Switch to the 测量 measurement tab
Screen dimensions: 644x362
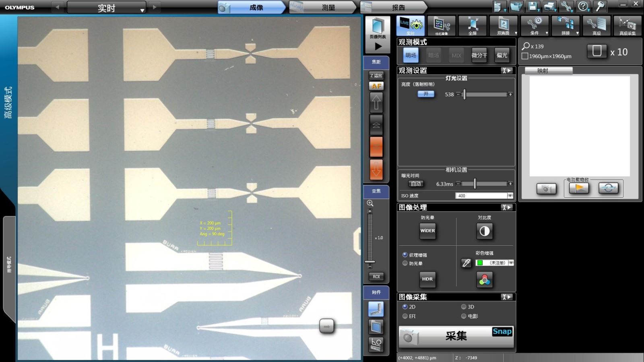point(328,7)
